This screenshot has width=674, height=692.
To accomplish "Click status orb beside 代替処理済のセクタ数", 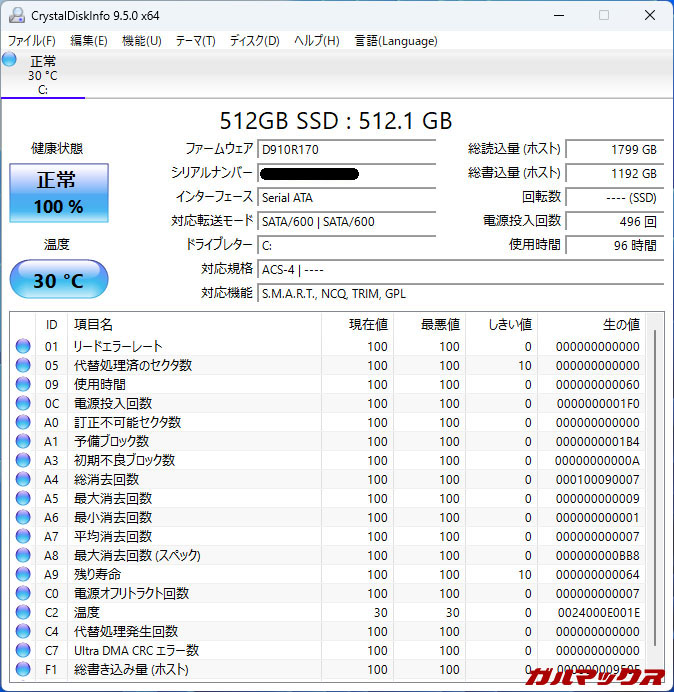I will point(23,366).
